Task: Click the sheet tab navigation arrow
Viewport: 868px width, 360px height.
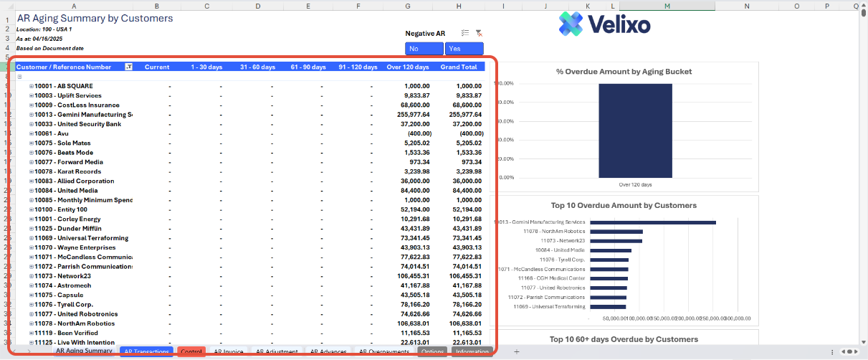Action: 29,351
